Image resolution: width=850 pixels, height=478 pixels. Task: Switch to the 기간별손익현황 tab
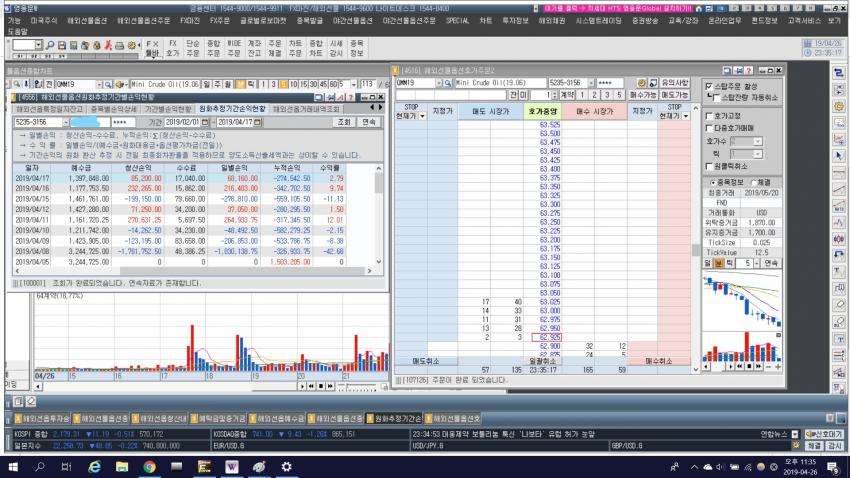point(168,109)
